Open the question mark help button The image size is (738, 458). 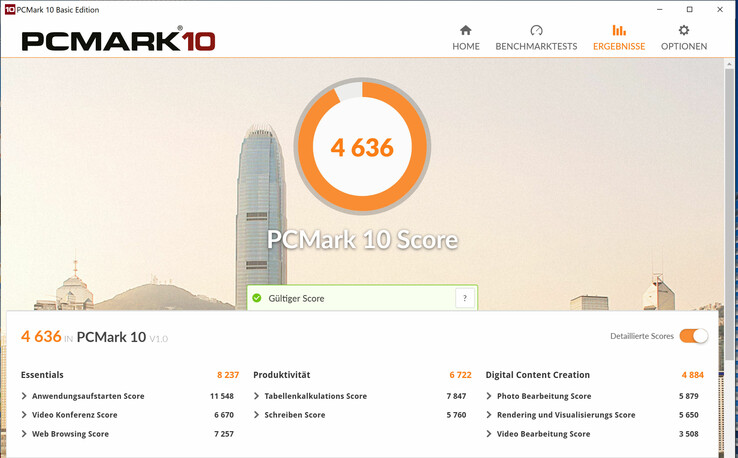465,298
